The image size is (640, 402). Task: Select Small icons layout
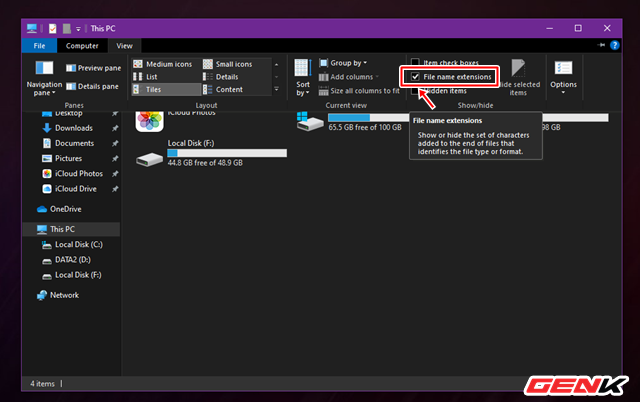(x=228, y=64)
